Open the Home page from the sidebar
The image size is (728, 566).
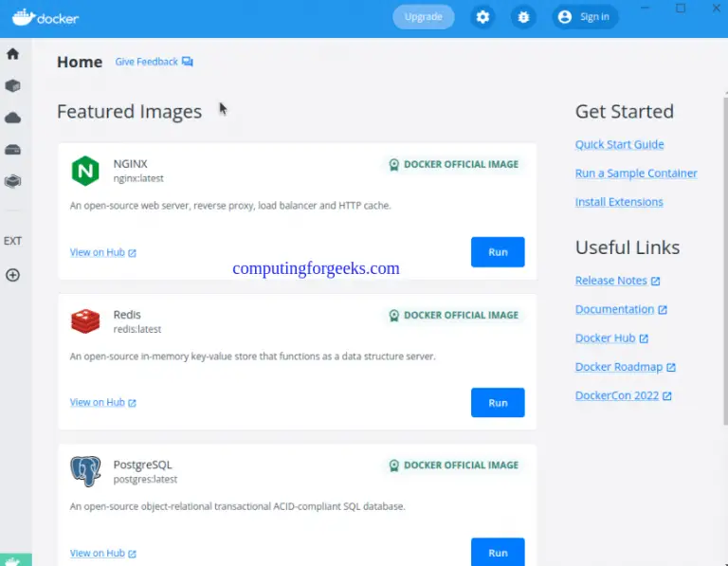tap(12, 54)
